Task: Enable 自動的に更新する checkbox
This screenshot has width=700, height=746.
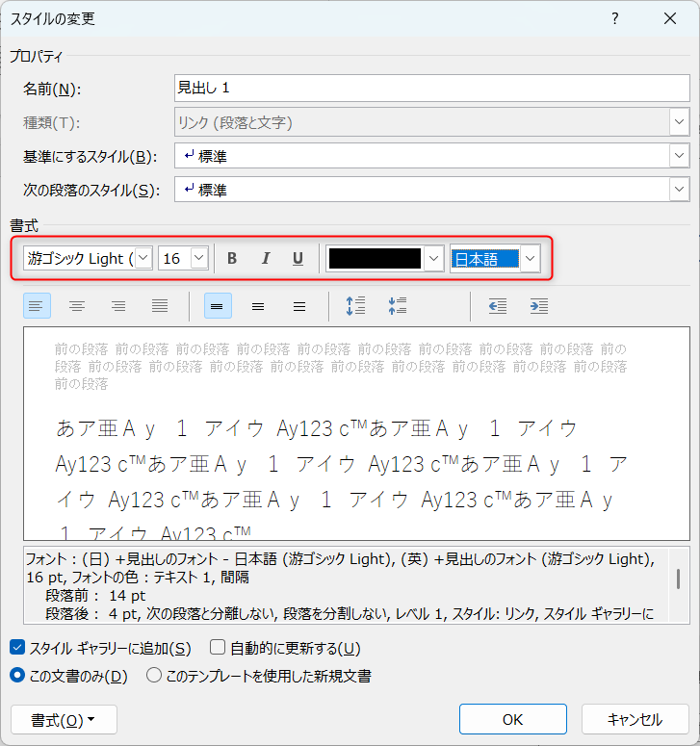Action: 218,649
